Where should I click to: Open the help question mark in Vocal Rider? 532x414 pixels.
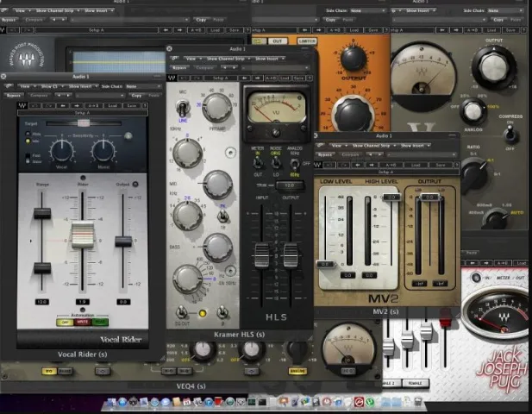pyautogui.click(x=145, y=105)
